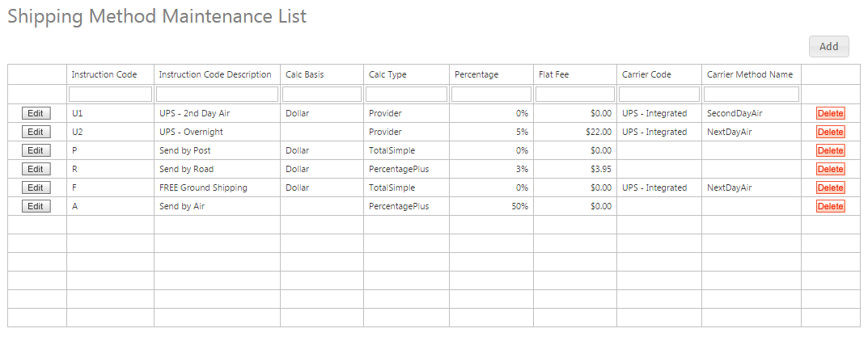
Task: Delete the UPS Overnight method
Action: tap(830, 132)
